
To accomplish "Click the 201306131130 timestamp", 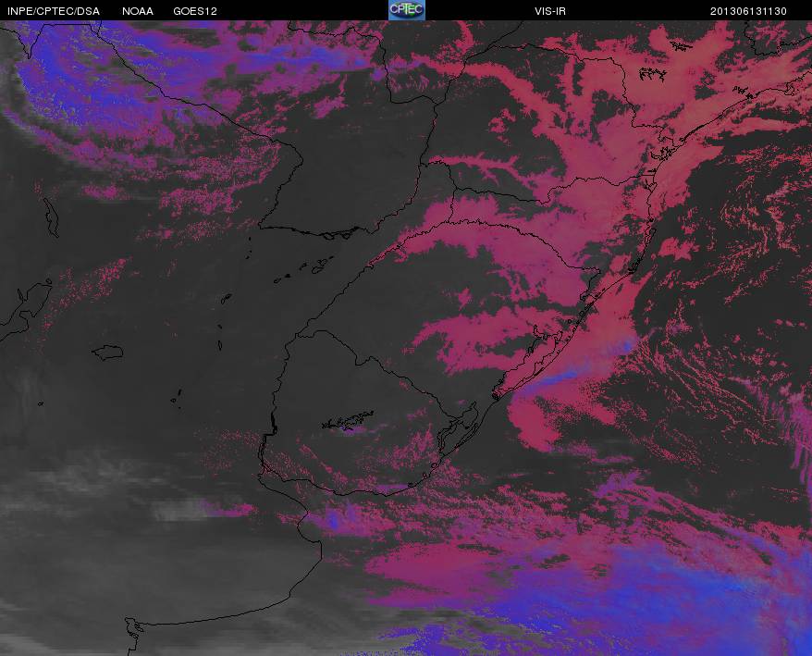I will click(x=748, y=11).
